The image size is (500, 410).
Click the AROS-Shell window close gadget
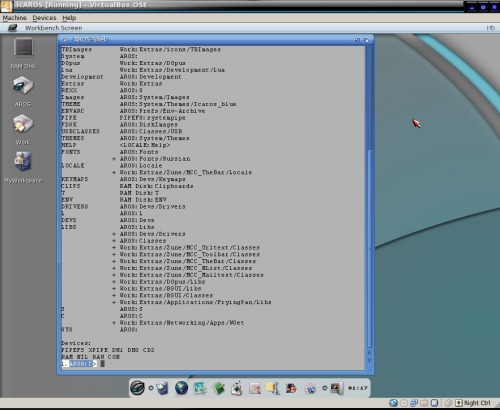pyautogui.click(x=64, y=40)
